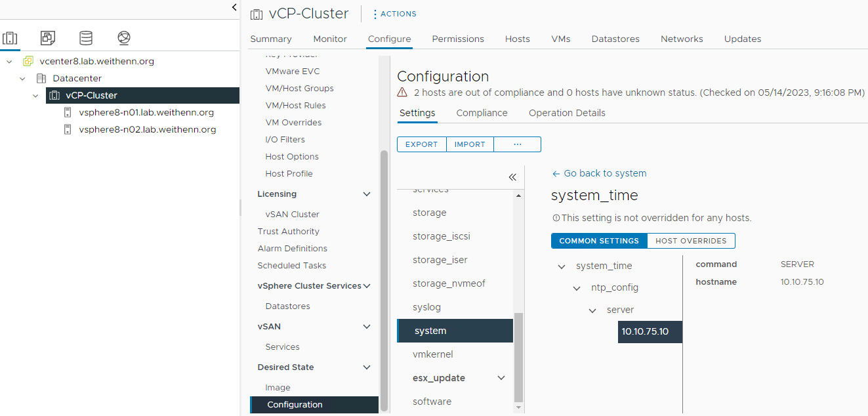
Task: Click host icon for vsphere8-n01
Action: click(67, 112)
